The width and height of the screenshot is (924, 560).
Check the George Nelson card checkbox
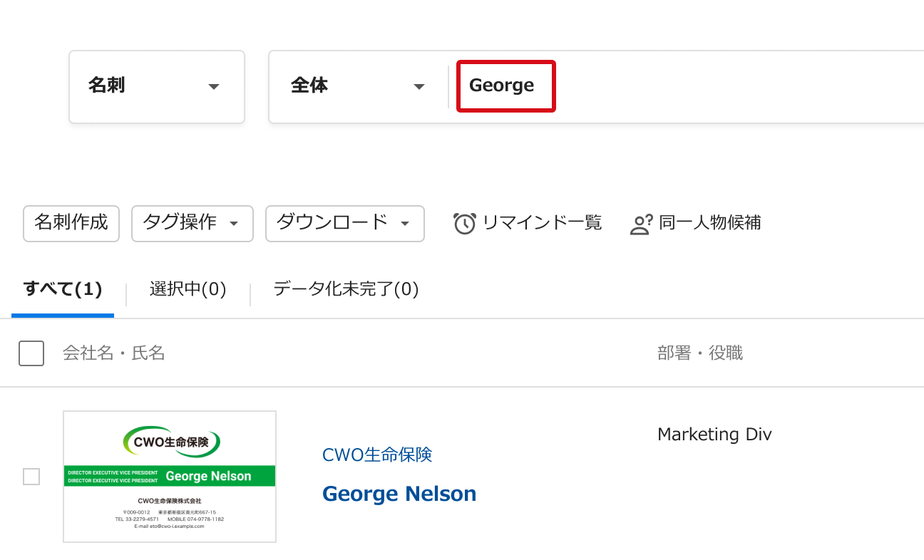pos(31,477)
